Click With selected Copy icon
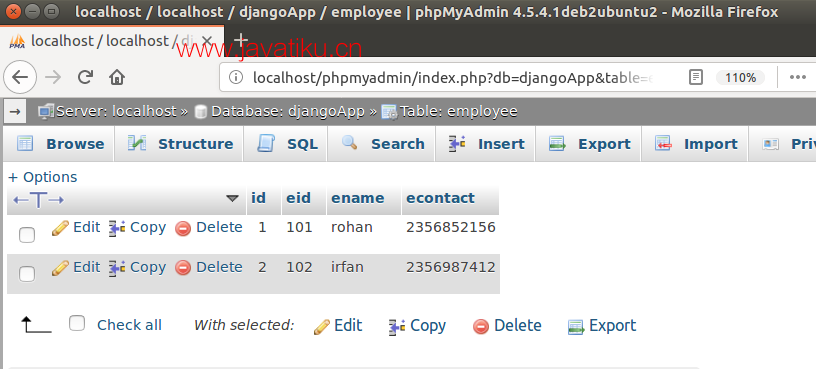 pos(397,327)
